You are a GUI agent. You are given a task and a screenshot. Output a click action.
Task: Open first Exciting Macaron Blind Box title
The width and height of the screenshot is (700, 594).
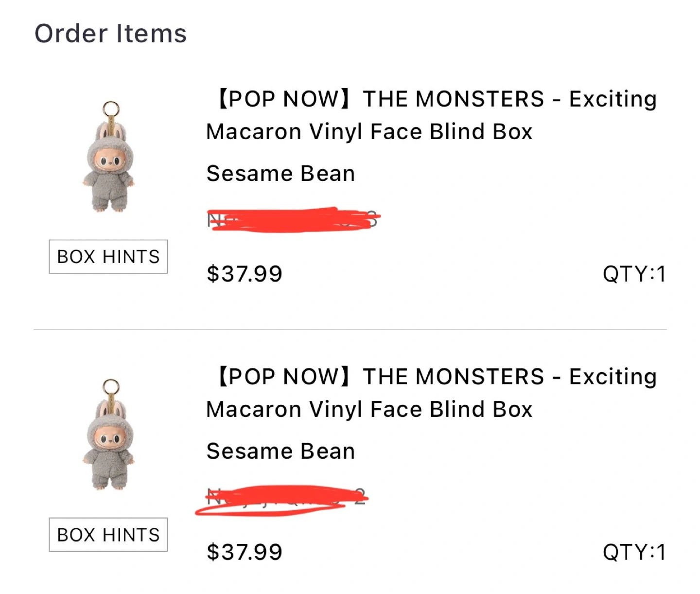(431, 115)
